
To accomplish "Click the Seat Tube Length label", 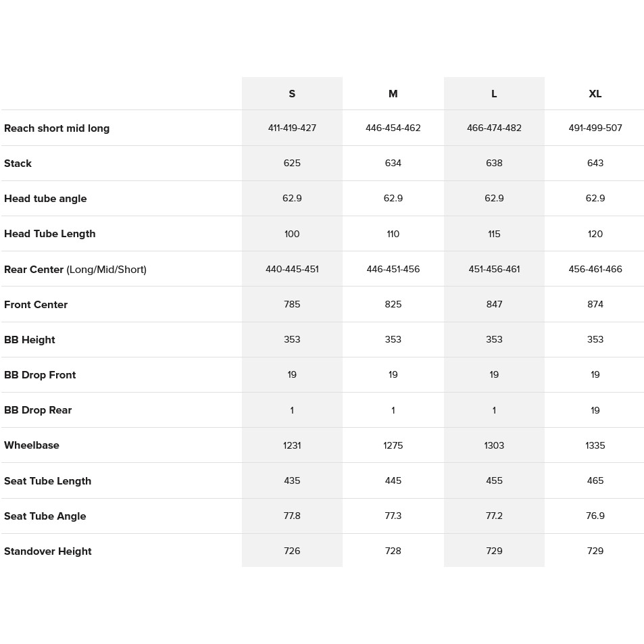I will tap(48, 481).
